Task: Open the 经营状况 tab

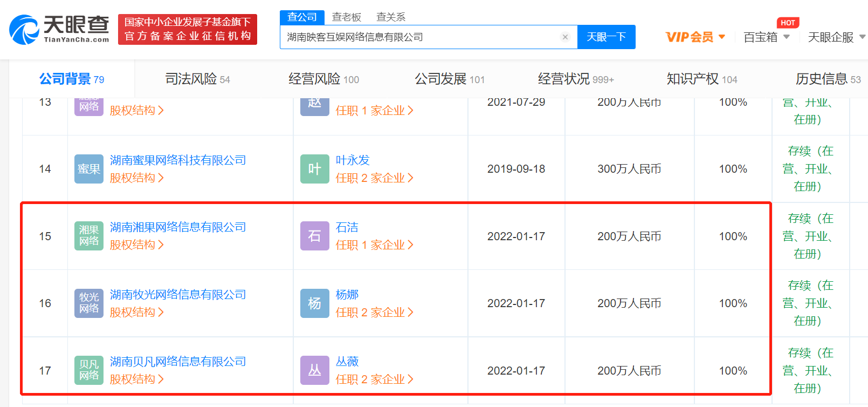Action: point(576,79)
